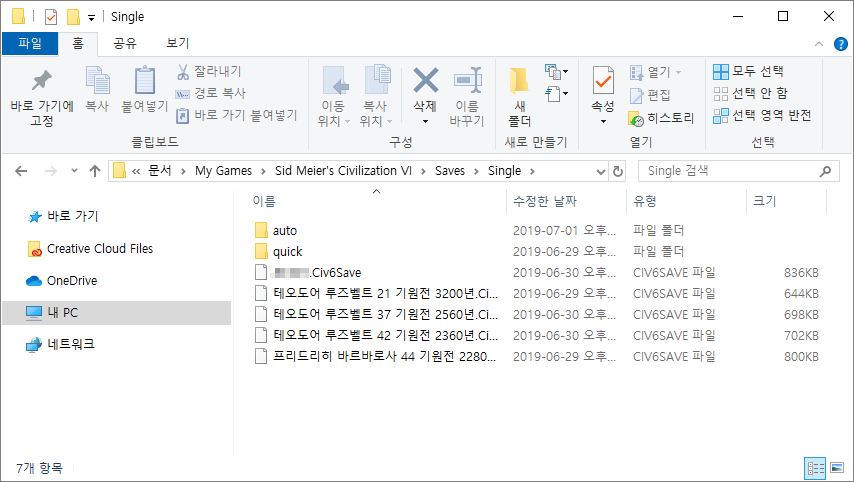Expand the 속성 dropdown arrow
The height and width of the screenshot is (482, 854).
(x=603, y=121)
